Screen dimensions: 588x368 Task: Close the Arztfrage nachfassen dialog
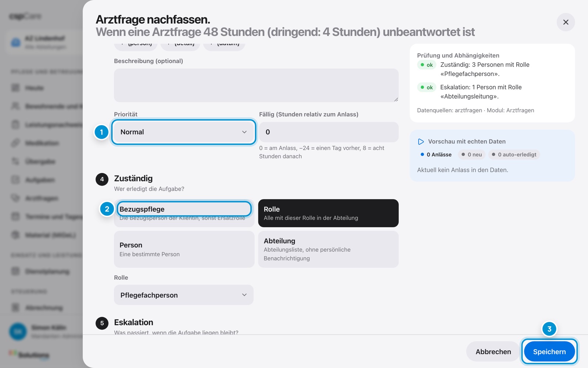tap(566, 22)
